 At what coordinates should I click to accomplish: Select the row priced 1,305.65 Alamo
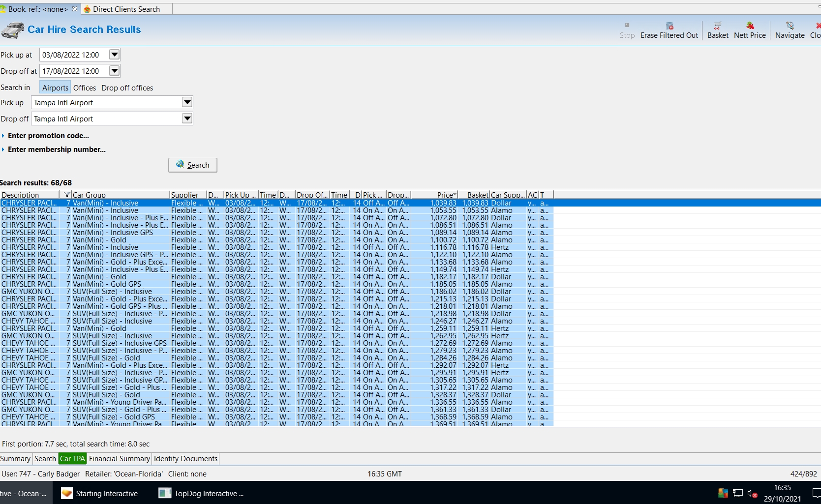(x=276, y=380)
